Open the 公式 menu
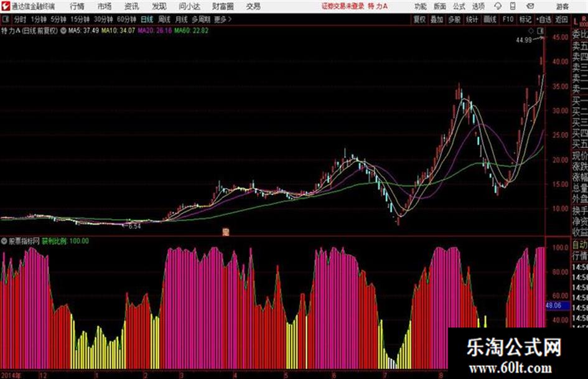This screenshot has width=588, height=379. (x=459, y=6)
